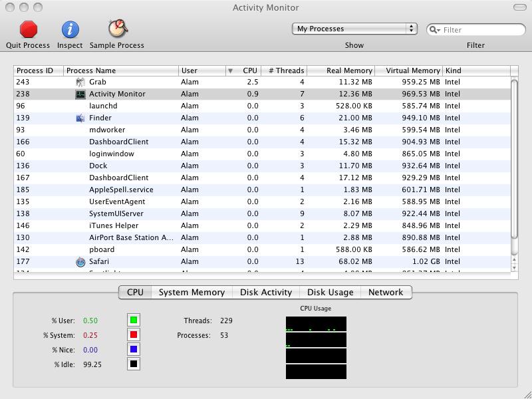Select the AirPort Base Station A... row
Screen dimensions: 532x399
[x=262, y=237]
